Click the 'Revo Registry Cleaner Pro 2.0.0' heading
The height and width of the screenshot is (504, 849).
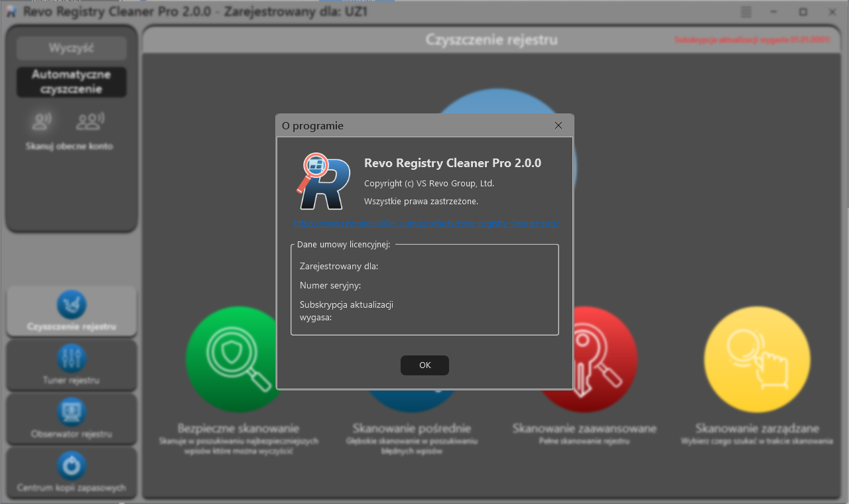coord(453,163)
